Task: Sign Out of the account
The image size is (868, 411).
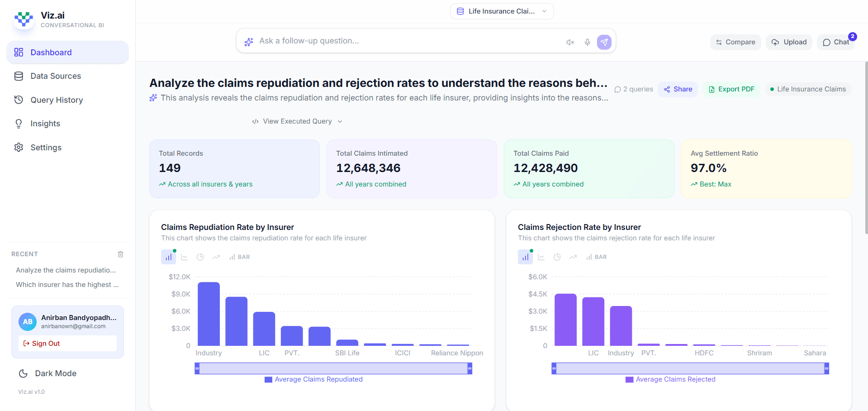Action: [67, 343]
